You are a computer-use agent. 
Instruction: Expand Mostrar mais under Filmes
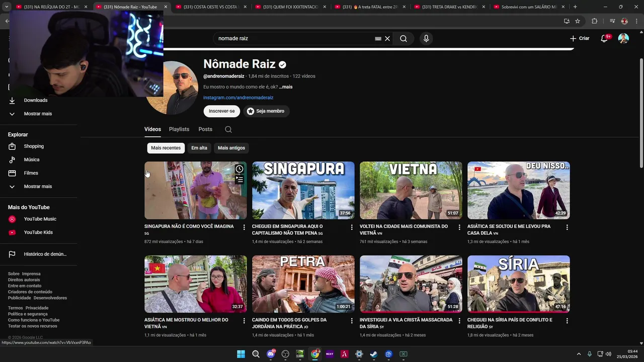click(x=38, y=187)
